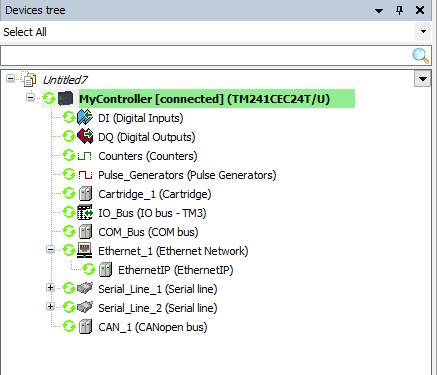This screenshot has height=375, width=437.
Task: Open the Devices tree panel options arrow
Action: [x=379, y=11]
